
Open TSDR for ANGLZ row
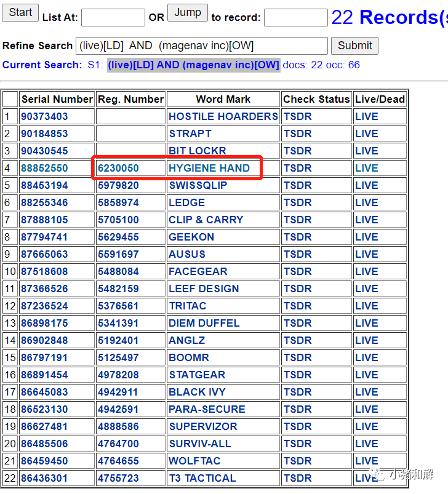click(297, 340)
